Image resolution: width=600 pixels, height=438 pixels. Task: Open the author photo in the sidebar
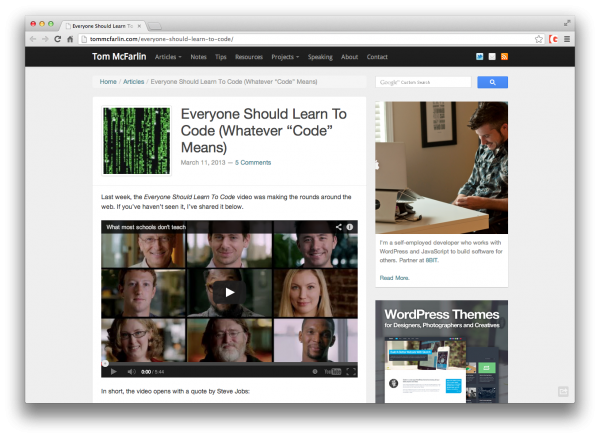(x=442, y=168)
